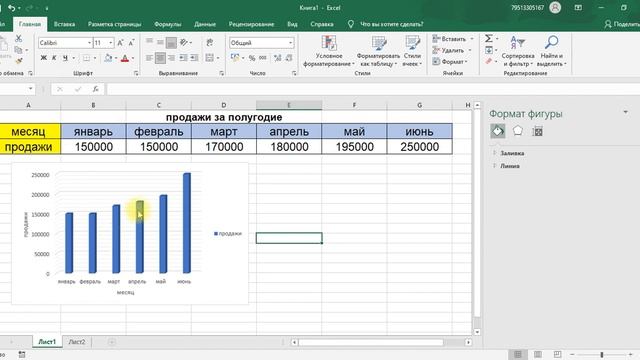This screenshot has height=360, width=640.
Task: Toggle Italic (К) formatting
Action: point(54,58)
